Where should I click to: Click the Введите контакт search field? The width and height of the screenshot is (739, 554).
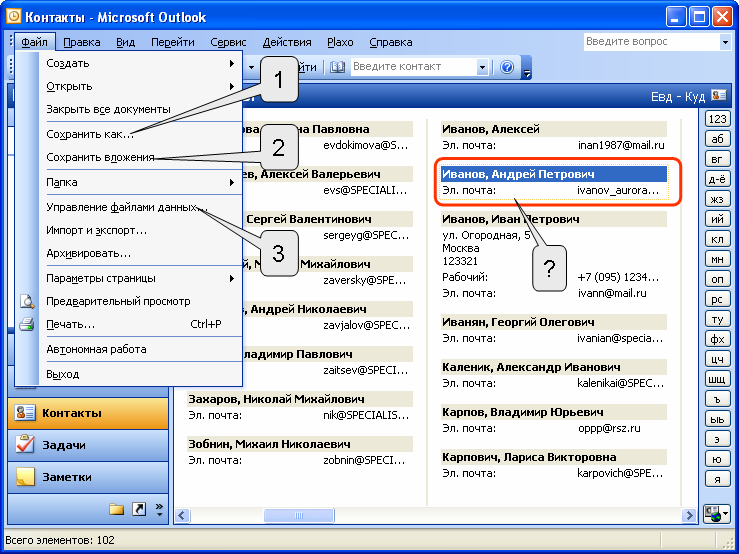413,67
